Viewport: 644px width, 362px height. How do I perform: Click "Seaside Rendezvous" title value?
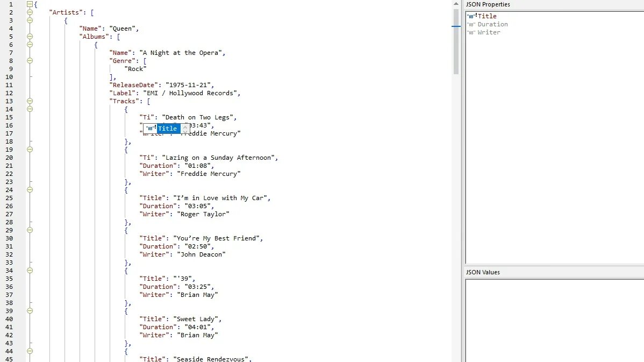pyautogui.click(x=211, y=359)
